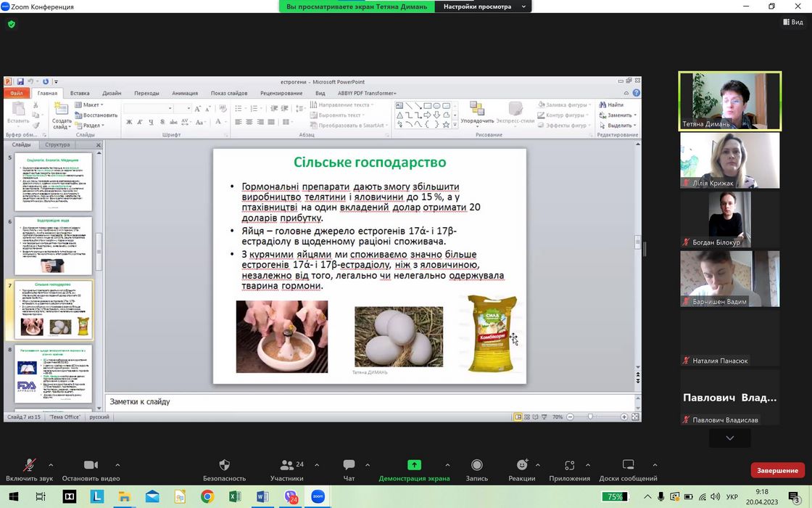Open the Структура pane tab
Viewport: 812px width, 508px height.
[x=57, y=144]
